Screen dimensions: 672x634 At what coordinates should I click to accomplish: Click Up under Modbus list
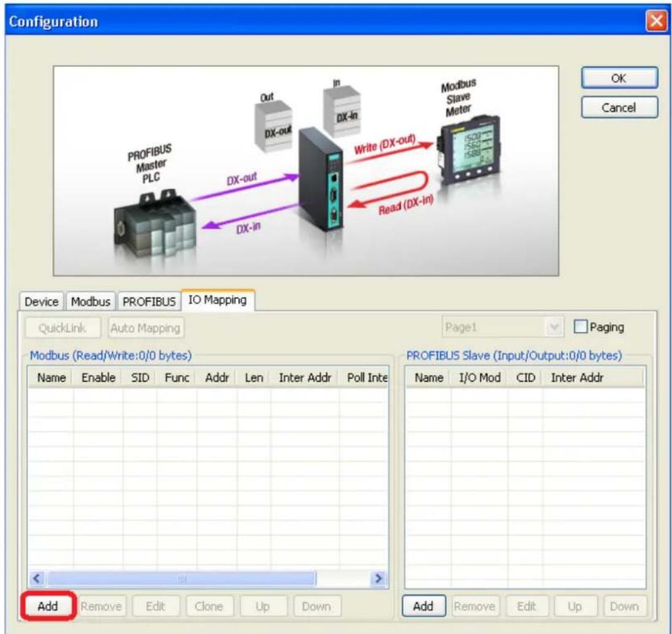(262, 606)
